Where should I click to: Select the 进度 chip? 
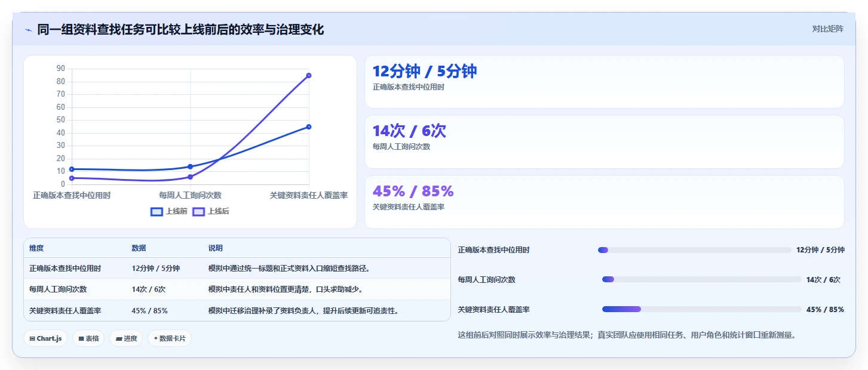pos(126,338)
